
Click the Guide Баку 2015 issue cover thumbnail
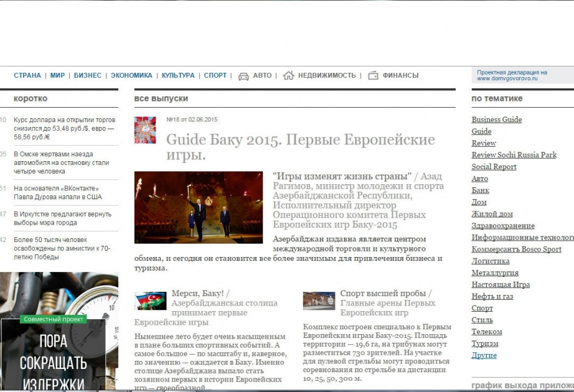[145, 130]
